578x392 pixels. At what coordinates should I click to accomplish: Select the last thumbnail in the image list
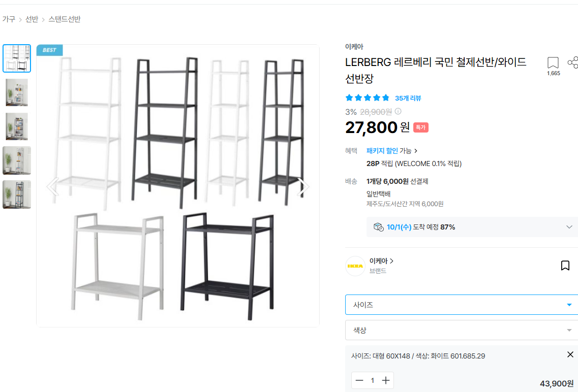click(x=17, y=194)
